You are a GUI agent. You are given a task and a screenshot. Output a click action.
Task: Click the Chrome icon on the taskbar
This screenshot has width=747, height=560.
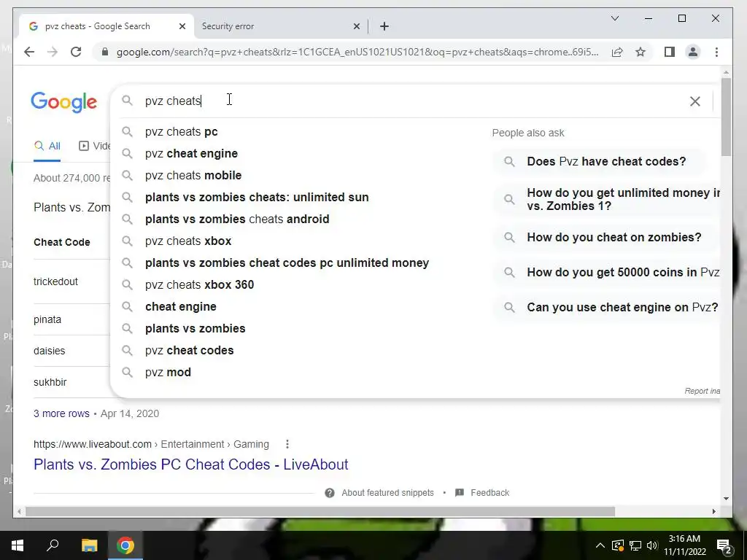(x=125, y=545)
